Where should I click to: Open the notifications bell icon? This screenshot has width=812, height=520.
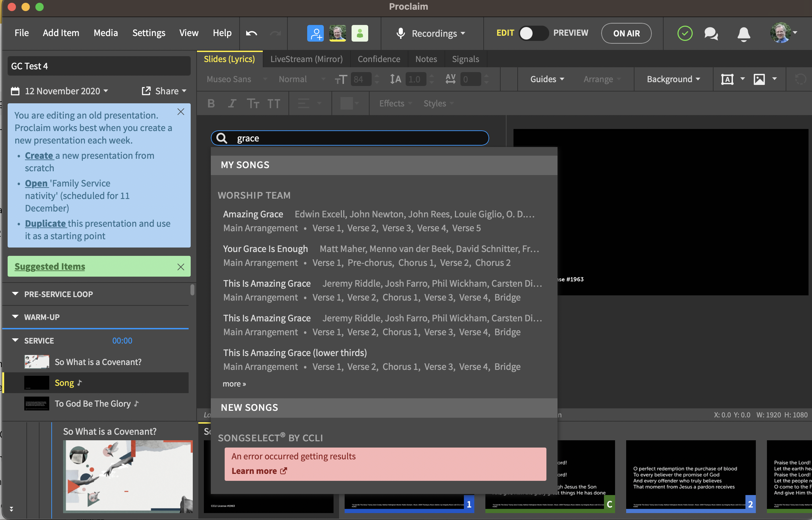[x=743, y=34]
